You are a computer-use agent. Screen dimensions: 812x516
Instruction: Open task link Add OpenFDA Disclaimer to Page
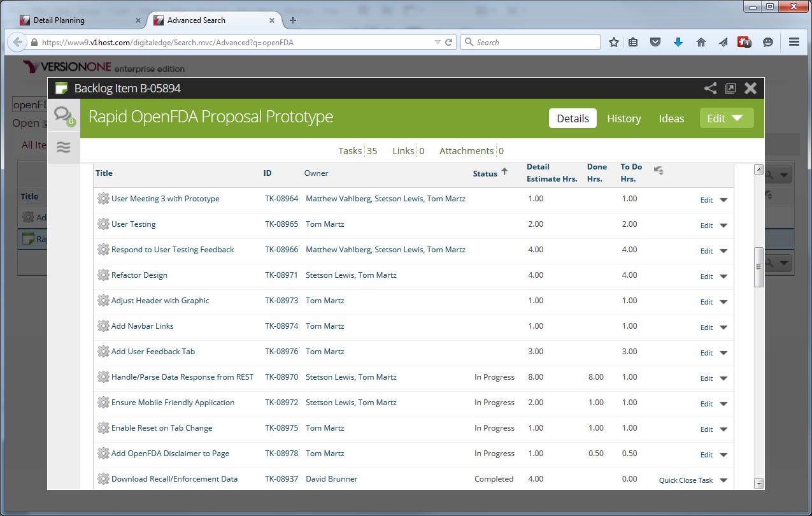(171, 454)
